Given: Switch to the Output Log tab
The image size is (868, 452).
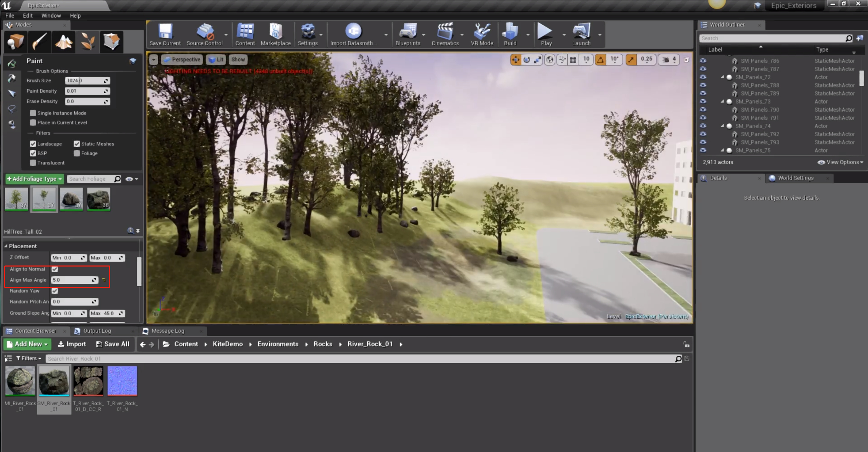Looking at the screenshot, I should tap(97, 331).
